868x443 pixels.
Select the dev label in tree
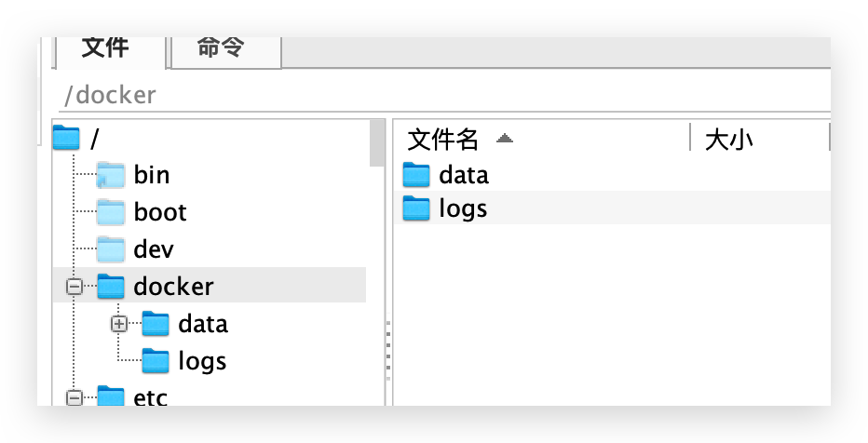[154, 248]
